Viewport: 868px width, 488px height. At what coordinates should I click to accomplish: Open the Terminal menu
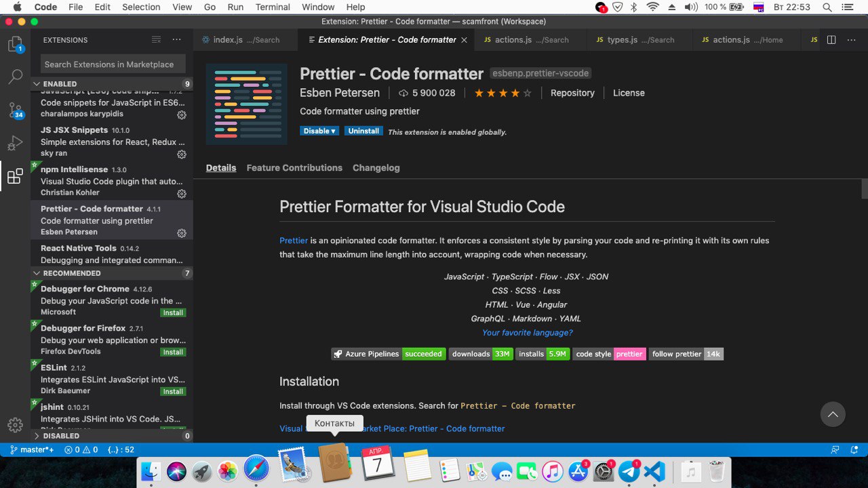click(x=272, y=7)
